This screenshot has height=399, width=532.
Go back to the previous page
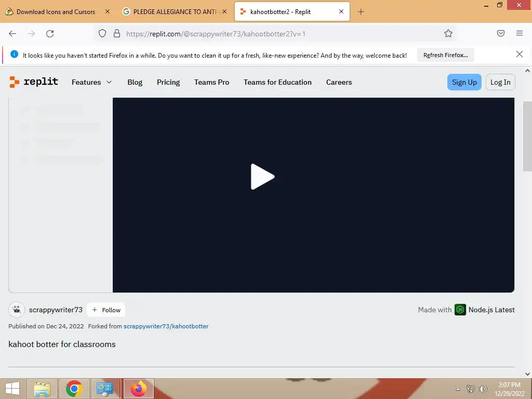(12, 34)
